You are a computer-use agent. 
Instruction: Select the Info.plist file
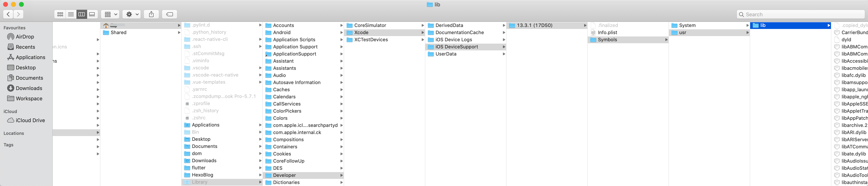point(628,32)
